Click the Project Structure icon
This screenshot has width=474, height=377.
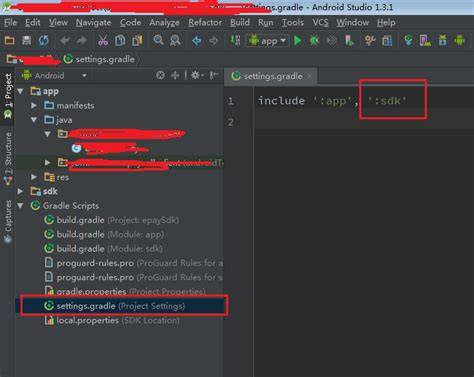(x=387, y=41)
